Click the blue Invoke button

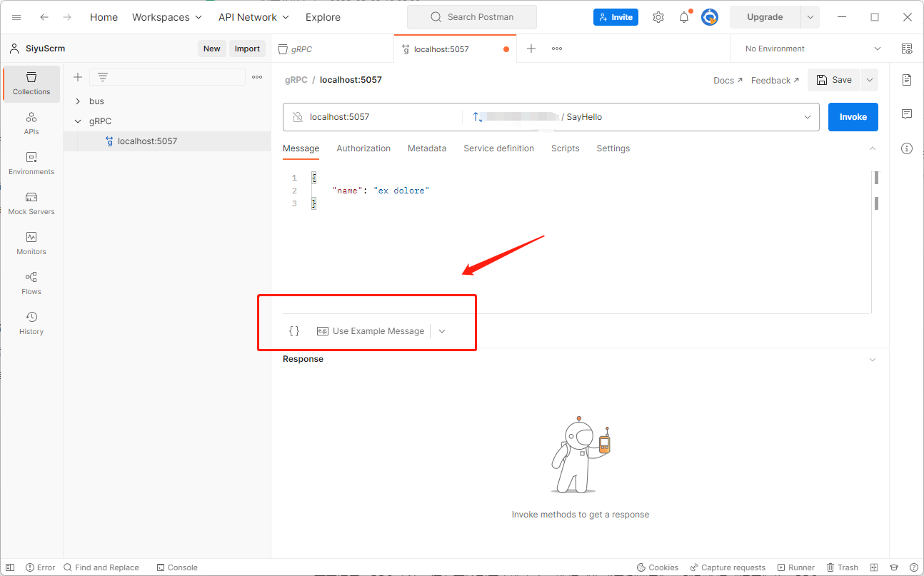853,117
